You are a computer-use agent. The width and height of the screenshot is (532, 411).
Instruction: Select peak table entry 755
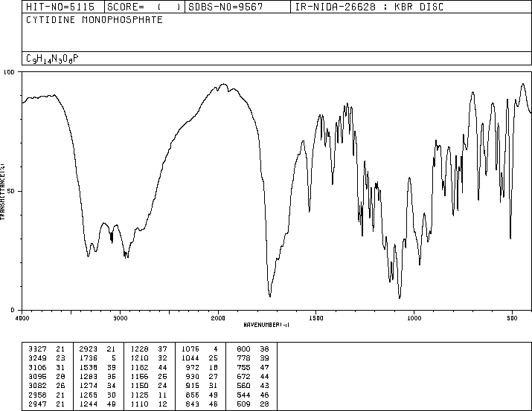point(243,367)
